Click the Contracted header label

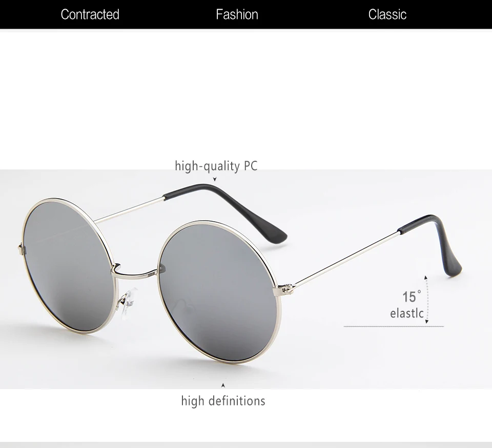tap(90, 14)
